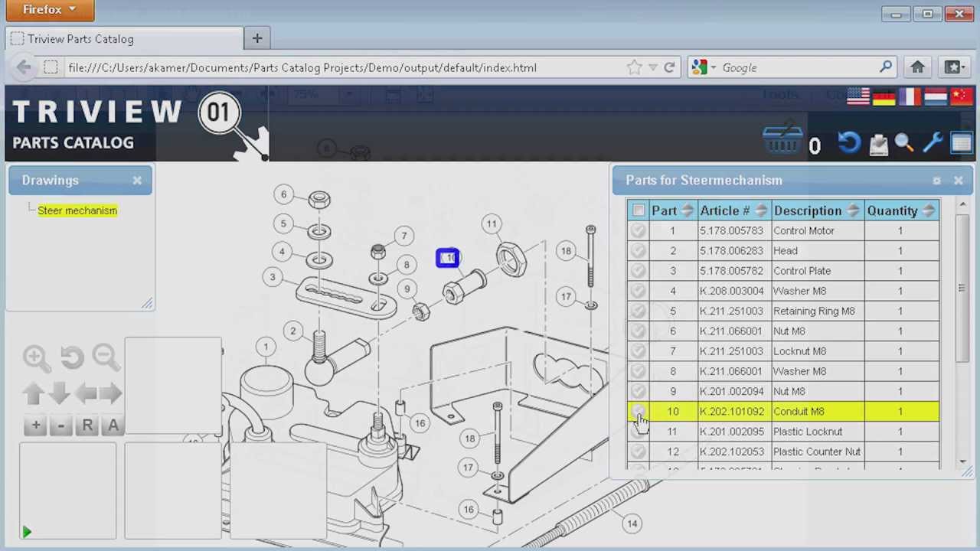Click the A button in drawing controls
Screen dimensions: 980x551
[113, 425]
